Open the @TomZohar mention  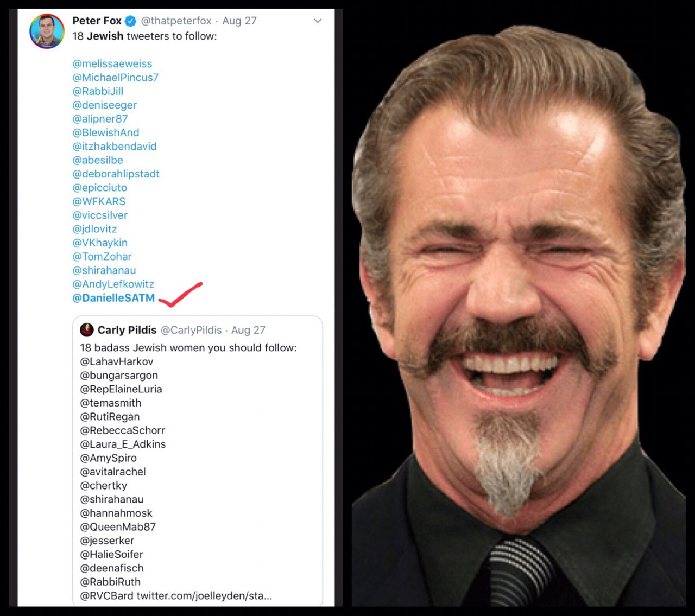tap(102, 256)
